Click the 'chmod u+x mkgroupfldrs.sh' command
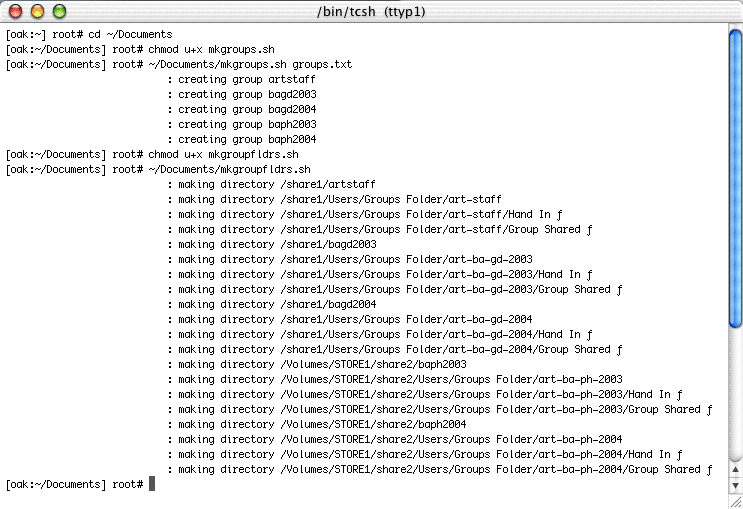This screenshot has width=743, height=509. 223,154
